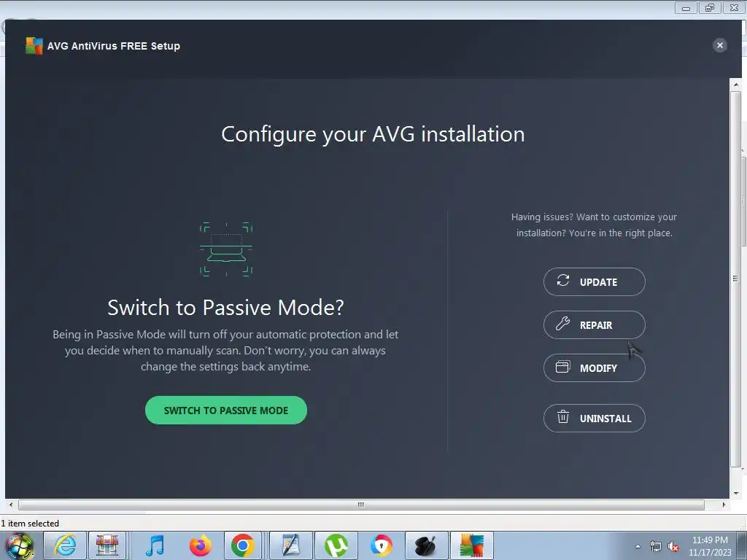The height and width of the screenshot is (560, 747).
Task: Click the muted volume tray icon
Action: click(673, 547)
